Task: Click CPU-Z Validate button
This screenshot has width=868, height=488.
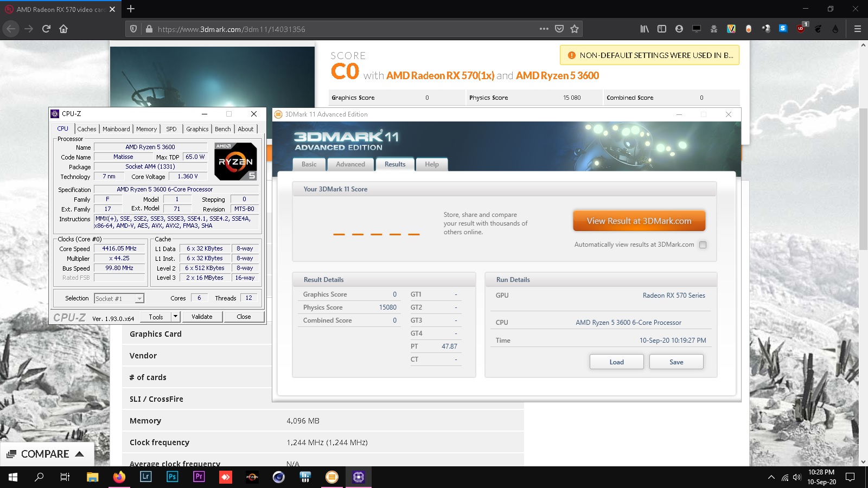Action: pyautogui.click(x=202, y=317)
